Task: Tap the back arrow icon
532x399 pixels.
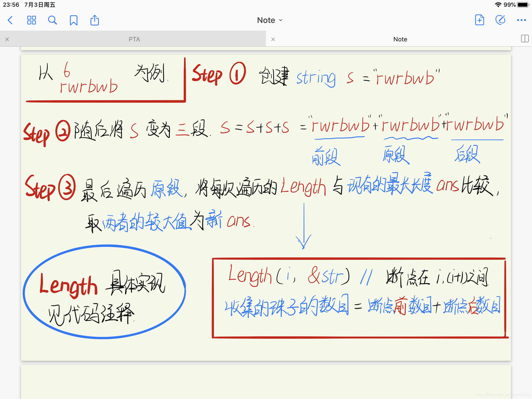Action: click(x=10, y=20)
